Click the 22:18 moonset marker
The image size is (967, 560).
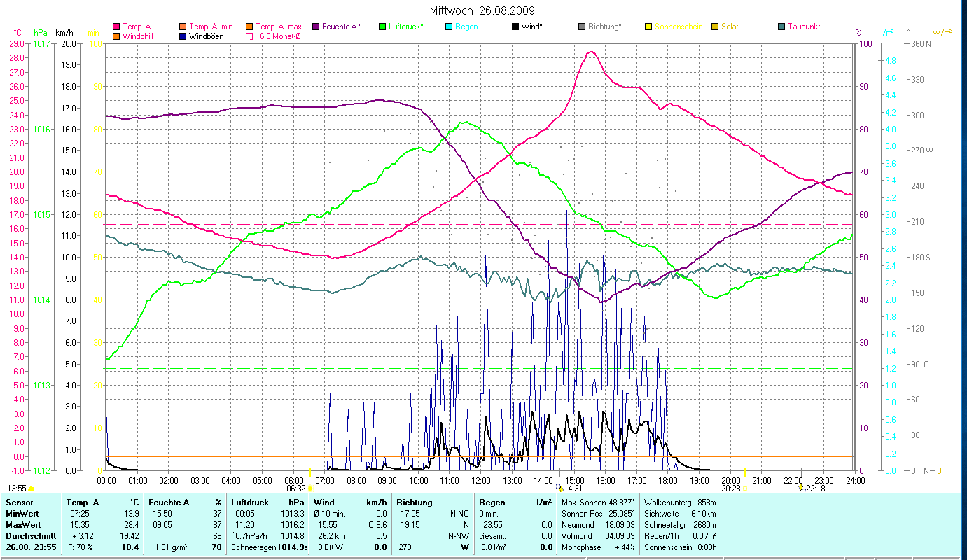point(814,489)
